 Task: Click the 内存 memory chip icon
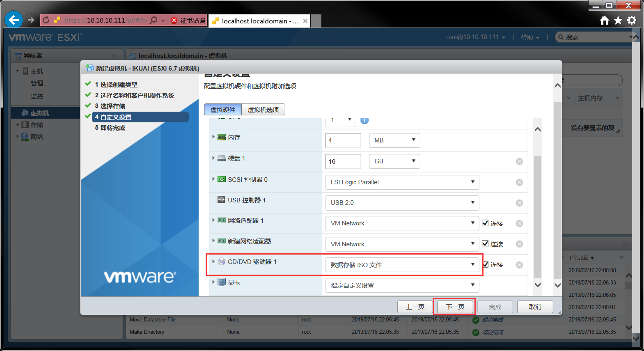[222, 137]
